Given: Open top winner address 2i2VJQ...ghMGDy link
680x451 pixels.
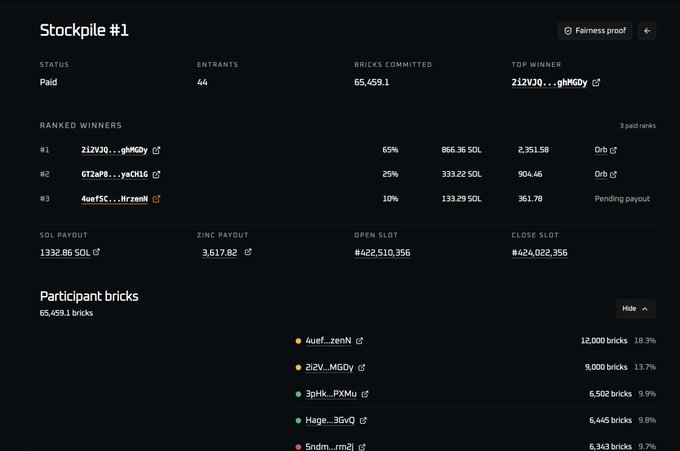Looking at the screenshot, I should [549, 82].
